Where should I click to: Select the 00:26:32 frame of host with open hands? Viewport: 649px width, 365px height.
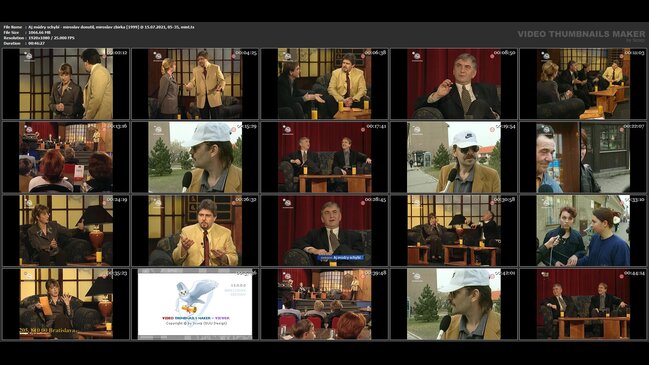tap(195, 231)
